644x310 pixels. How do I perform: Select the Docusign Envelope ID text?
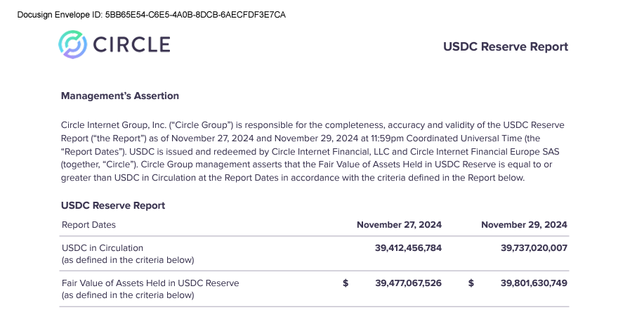[x=151, y=15]
